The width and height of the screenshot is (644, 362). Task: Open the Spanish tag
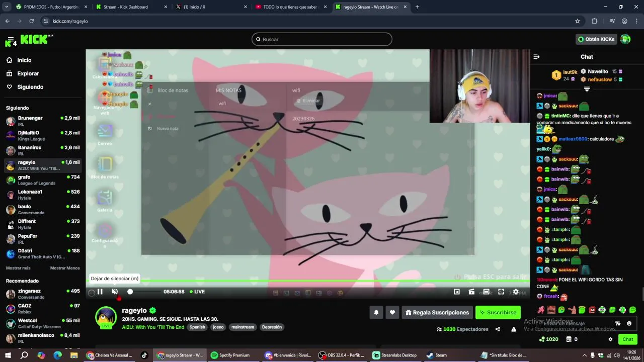tap(197, 327)
